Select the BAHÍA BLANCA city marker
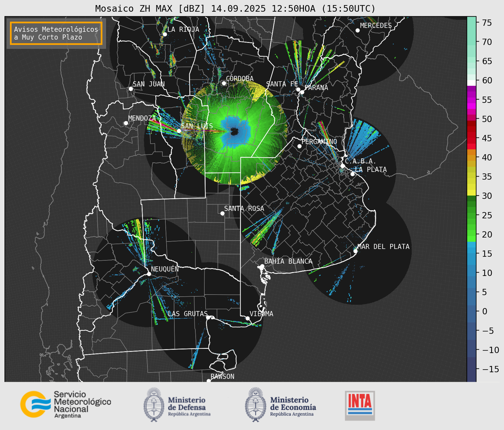The image size is (504, 430). [x=262, y=266]
